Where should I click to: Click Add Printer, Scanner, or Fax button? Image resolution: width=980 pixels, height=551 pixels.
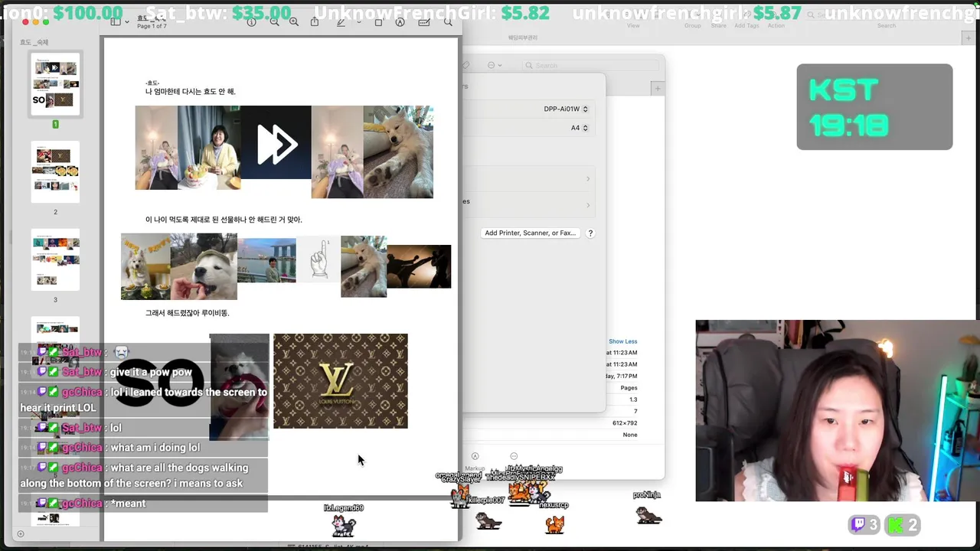(530, 233)
